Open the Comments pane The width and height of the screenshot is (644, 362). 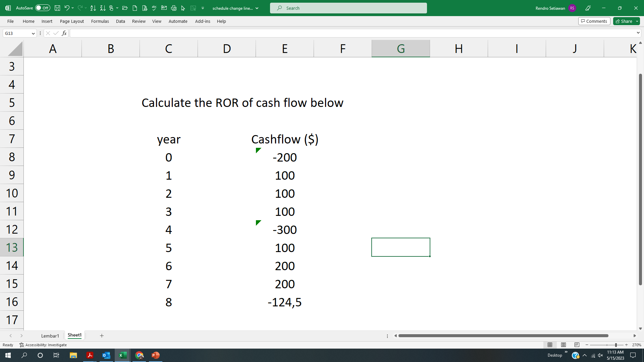click(594, 21)
